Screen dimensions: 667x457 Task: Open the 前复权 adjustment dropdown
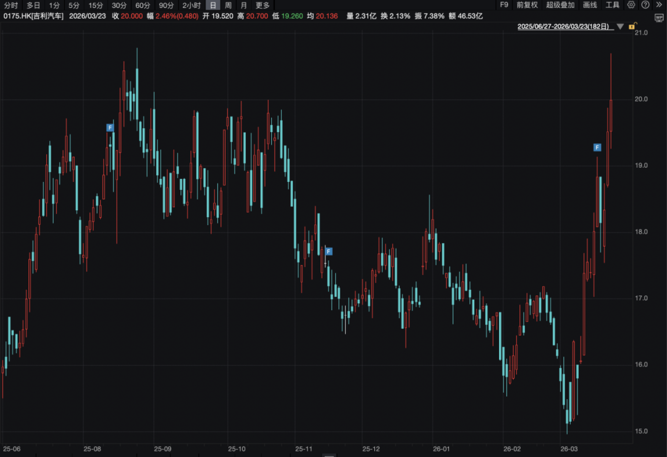(527, 5)
